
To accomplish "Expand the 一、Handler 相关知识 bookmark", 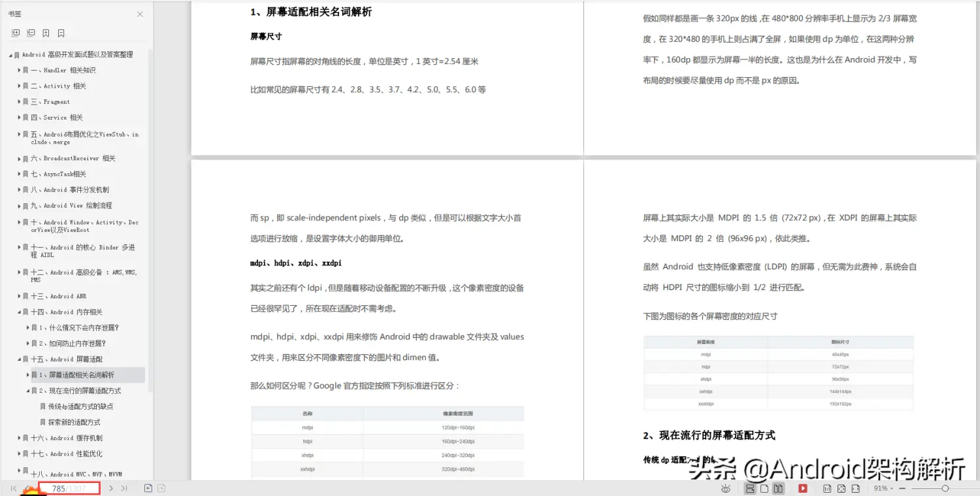I will coord(20,70).
